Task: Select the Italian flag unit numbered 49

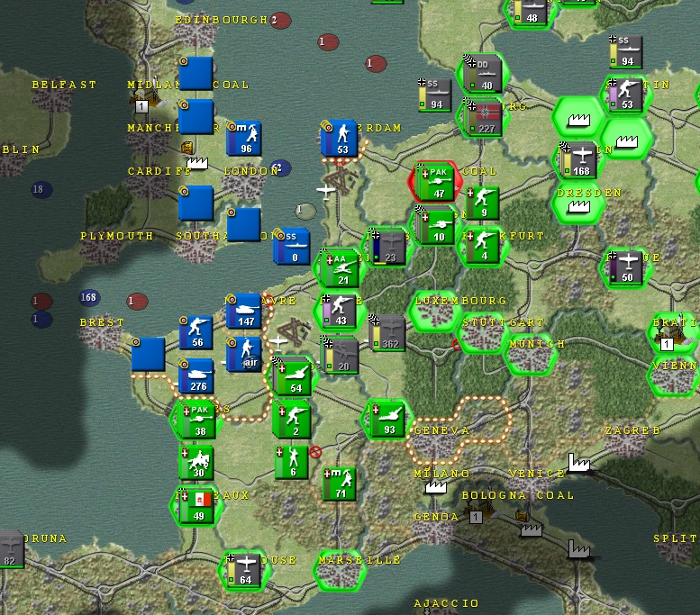Action: click(196, 506)
